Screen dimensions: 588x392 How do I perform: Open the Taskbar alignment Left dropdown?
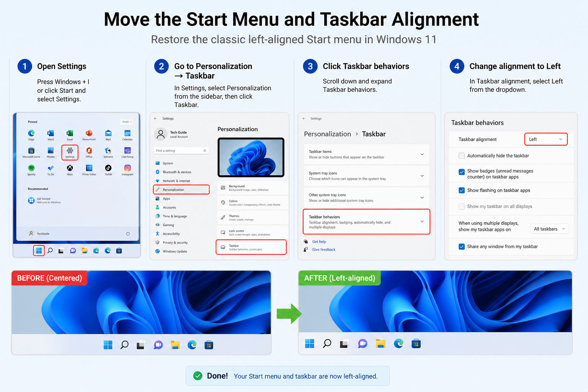pos(546,139)
